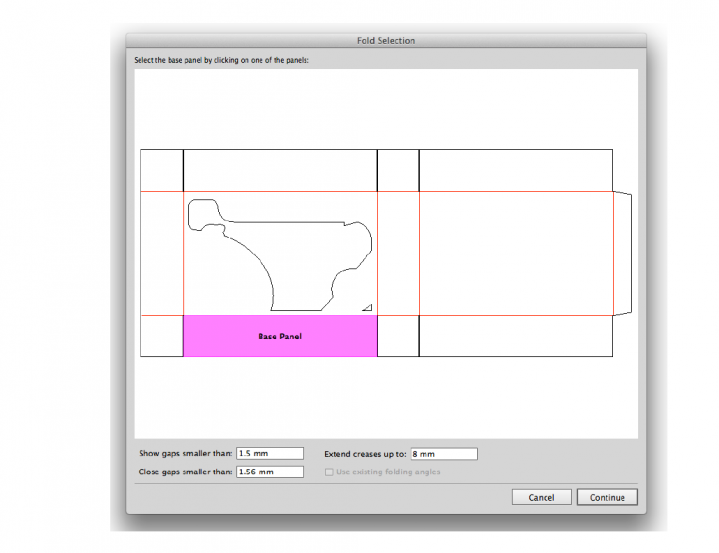Screen dimensions: 719x553
Task: Click the pink Base Panel
Action: (x=279, y=336)
